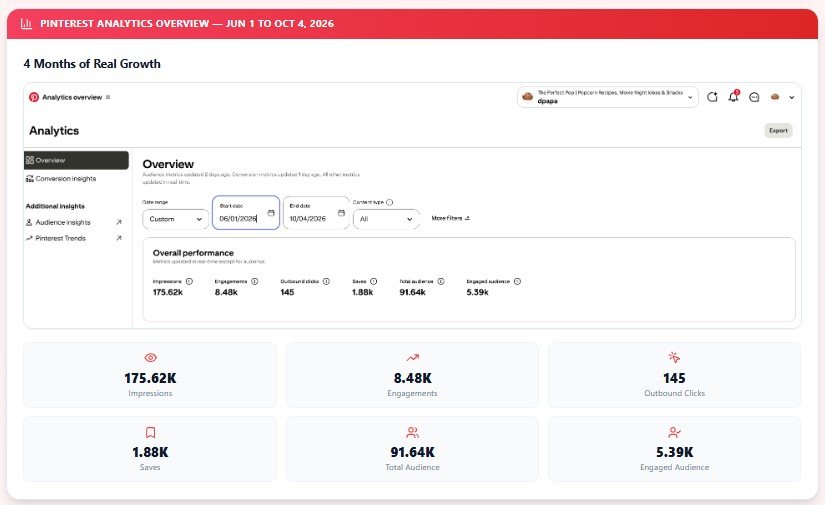Viewport: 825px width, 505px height.
Task: Click the cursor icon on Outbound Clicks card
Action: point(674,358)
